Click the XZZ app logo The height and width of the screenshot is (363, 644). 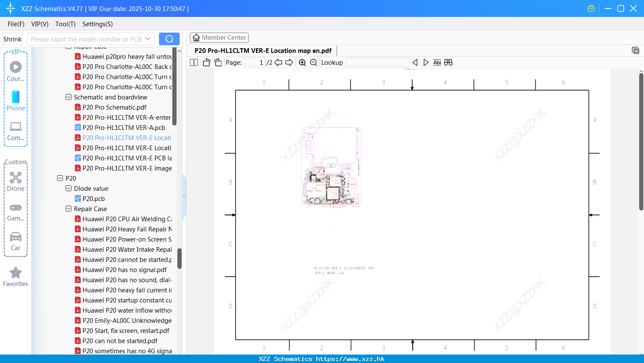[x=11, y=8]
